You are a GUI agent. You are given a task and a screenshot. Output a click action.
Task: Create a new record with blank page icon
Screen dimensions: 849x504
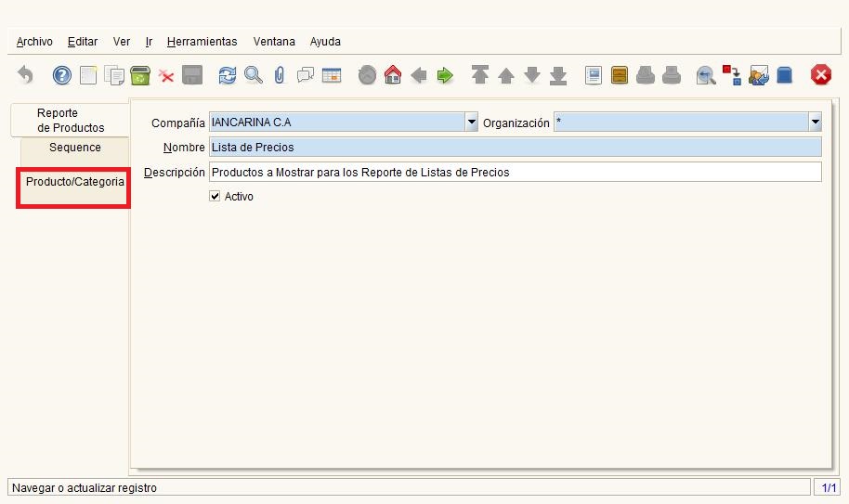click(x=88, y=75)
